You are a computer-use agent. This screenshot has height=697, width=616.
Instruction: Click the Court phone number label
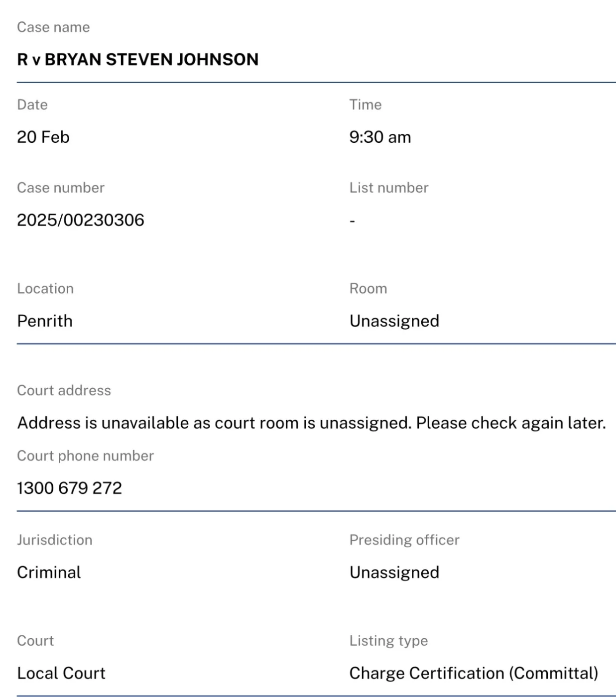tap(85, 456)
